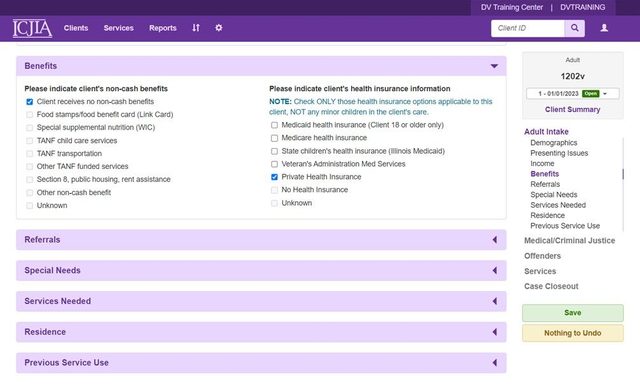The width and height of the screenshot is (640, 387).
Task: Open Offenders section in sidebar
Action: pyautogui.click(x=542, y=256)
